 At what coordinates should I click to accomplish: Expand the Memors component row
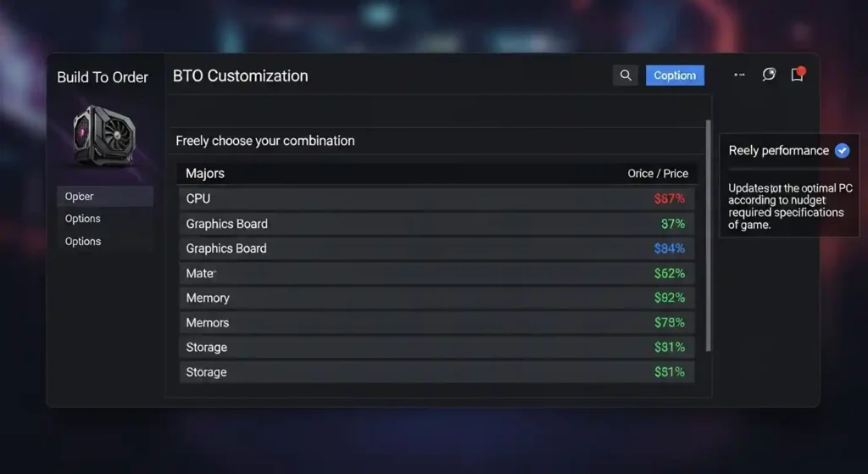pyautogui.click(x=437, y=322)
